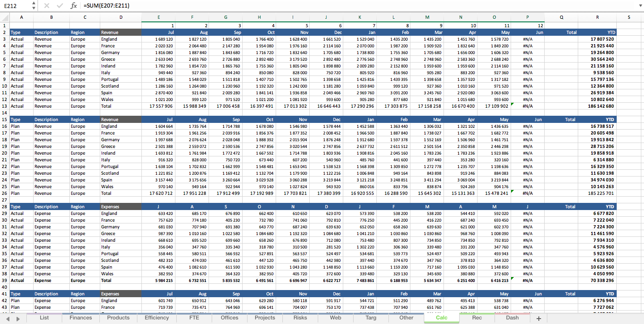Switch to the Rec sheet tab
The image size is (644, 324).
[477, 318]
